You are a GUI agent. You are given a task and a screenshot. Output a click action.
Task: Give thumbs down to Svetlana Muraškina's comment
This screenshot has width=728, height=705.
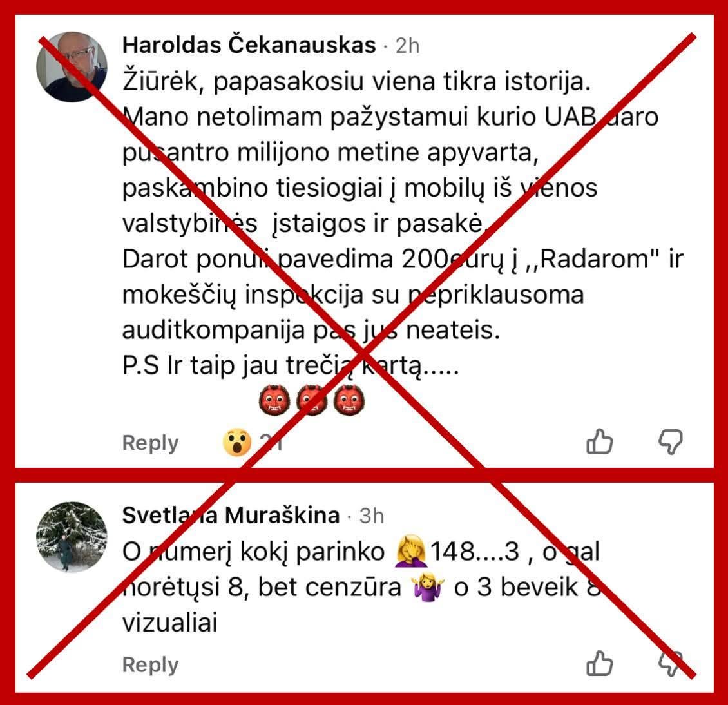671,663
